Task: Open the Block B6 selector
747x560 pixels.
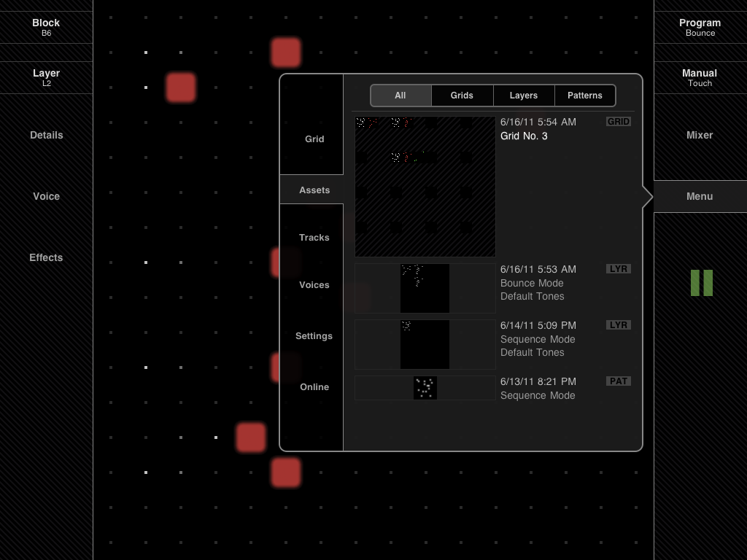Action: (x=46, y=27)
